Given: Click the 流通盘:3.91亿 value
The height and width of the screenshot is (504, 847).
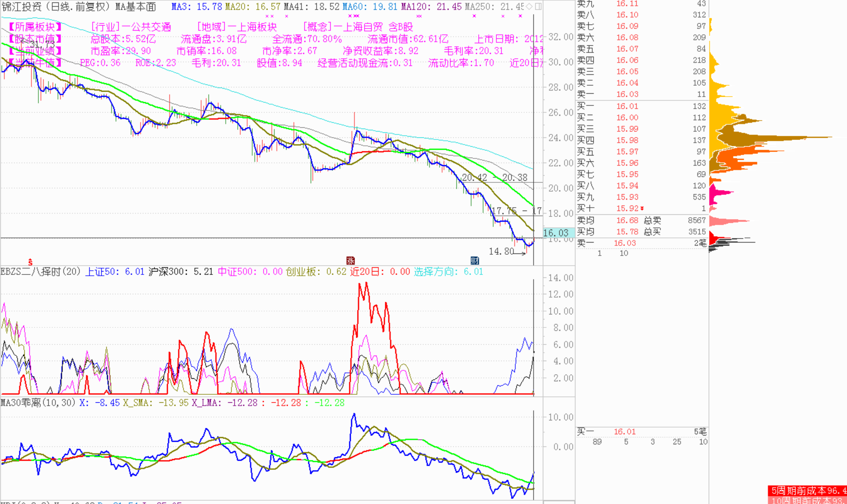Looking at the screenshot, I should pyautogui.click(x=214, y=39).
